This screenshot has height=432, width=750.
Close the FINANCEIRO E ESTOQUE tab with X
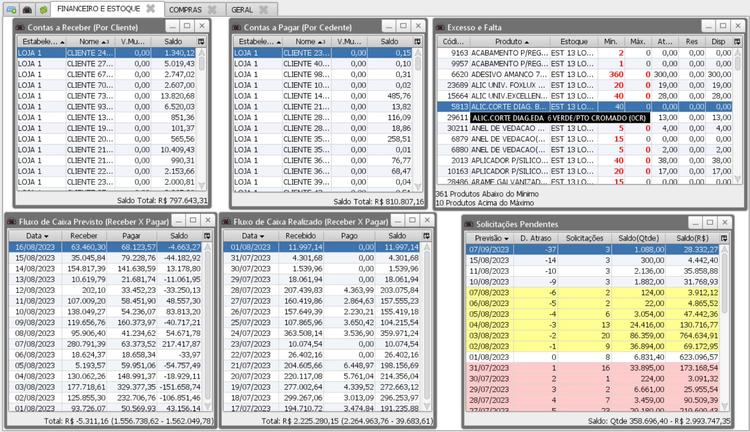coord(150,8)
